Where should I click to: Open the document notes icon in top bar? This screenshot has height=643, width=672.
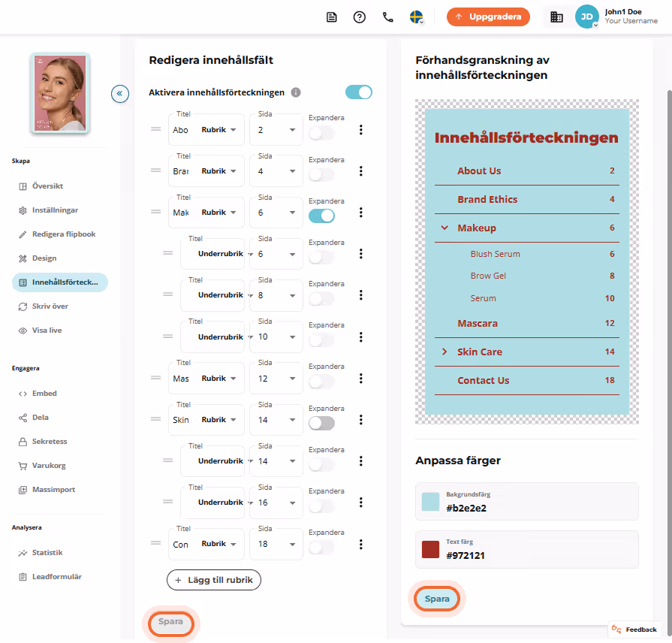click(x=331, y=17)
